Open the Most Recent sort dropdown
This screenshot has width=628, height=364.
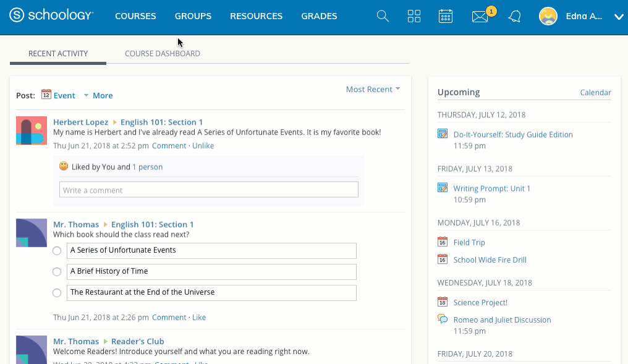pos(373,90)
